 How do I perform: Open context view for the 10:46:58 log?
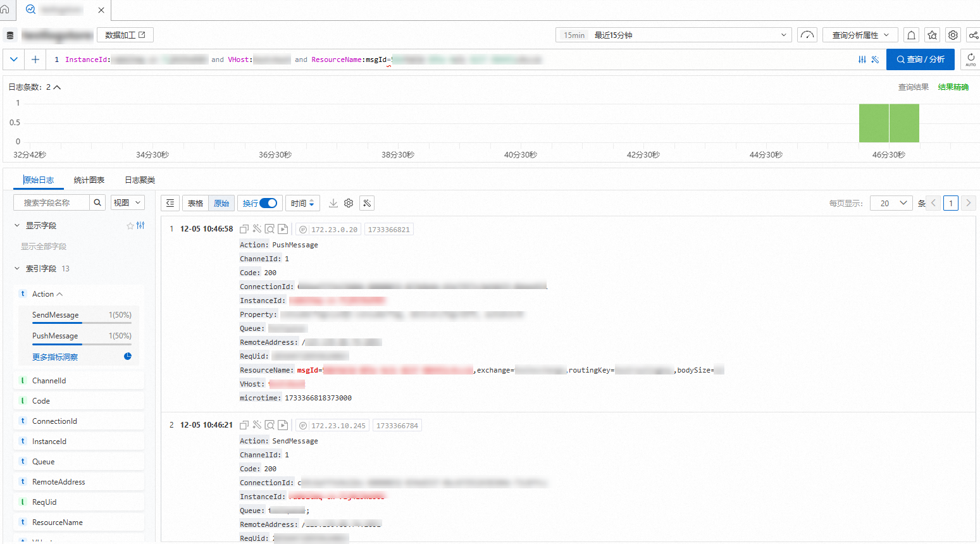(270, 229)
